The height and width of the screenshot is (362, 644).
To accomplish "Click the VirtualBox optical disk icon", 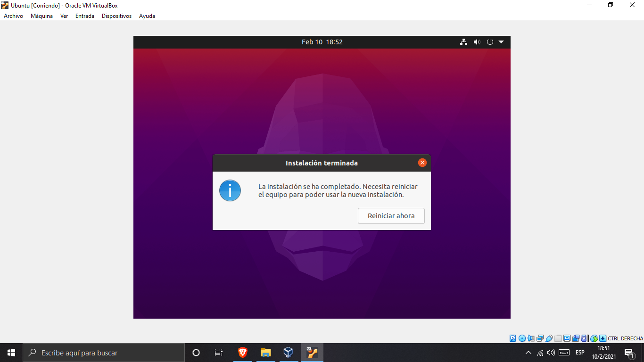I will tap(522, 338).
